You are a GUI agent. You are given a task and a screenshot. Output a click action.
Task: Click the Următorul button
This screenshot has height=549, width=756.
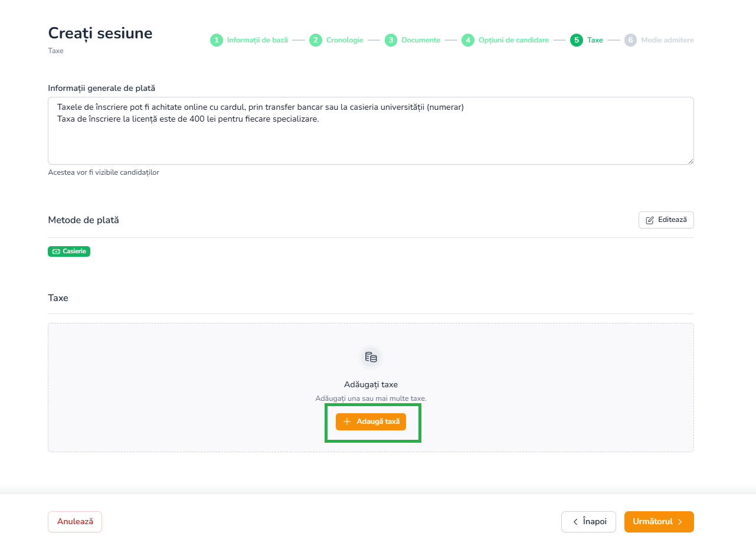tap(659, 522)
